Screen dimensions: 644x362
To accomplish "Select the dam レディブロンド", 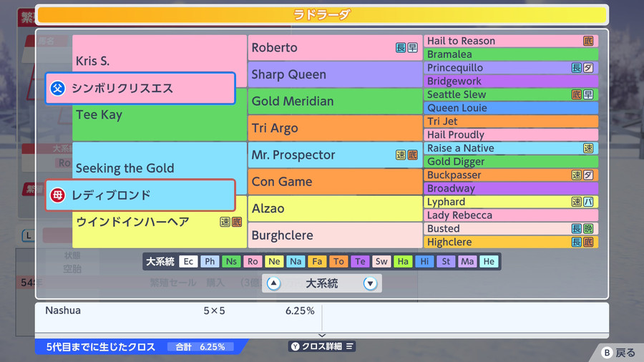I will (140, 195).
